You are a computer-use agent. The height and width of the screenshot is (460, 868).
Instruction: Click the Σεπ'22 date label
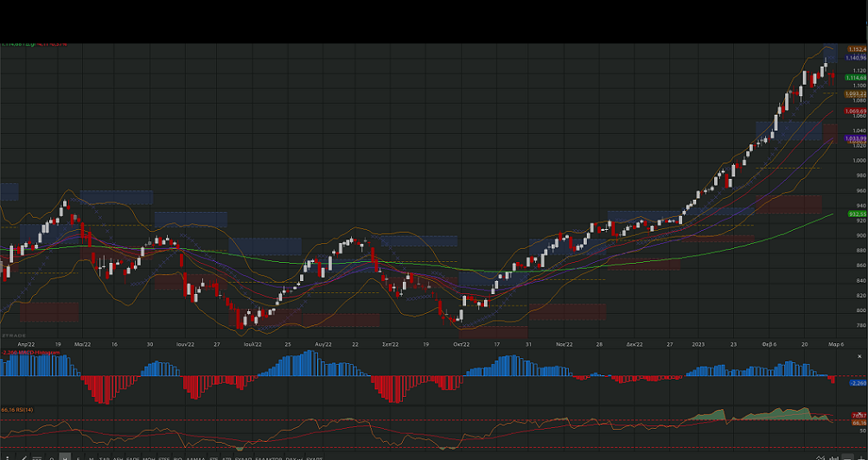(391, 344)
